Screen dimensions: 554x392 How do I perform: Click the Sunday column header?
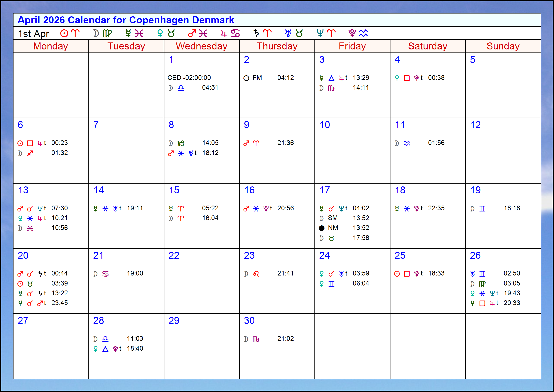click(x=503, y=46)
